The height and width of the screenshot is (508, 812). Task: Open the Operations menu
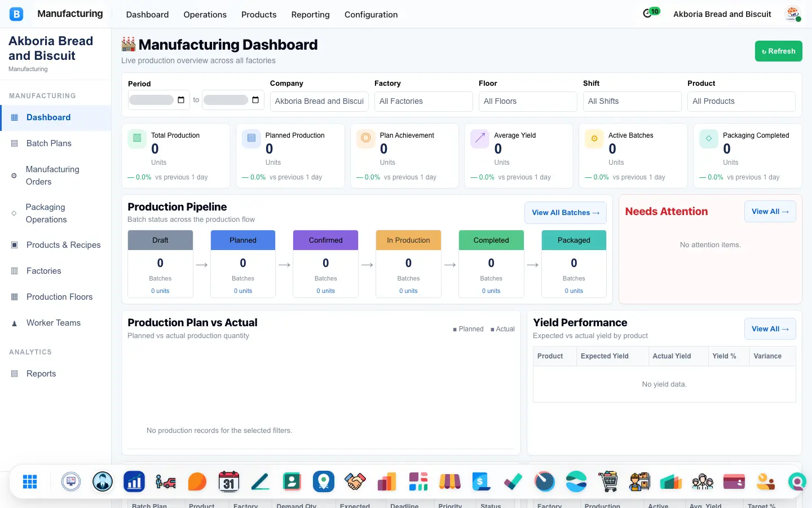(x=205, y=15)
